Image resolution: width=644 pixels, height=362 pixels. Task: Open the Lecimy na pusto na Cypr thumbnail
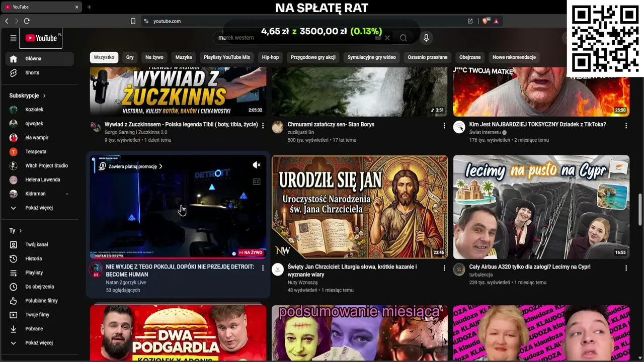pyautogui.click(x=541, y=207)
